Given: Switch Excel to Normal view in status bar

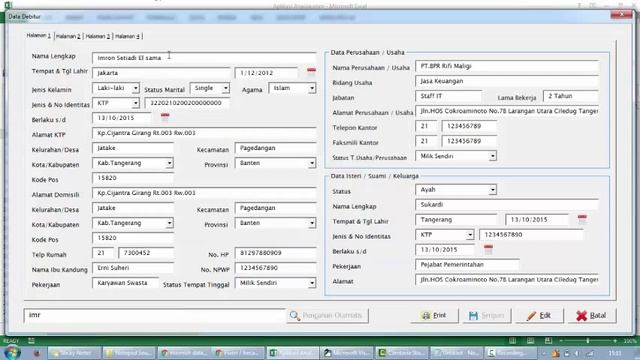Looking at the screenshot, I should tap(513, 341).
